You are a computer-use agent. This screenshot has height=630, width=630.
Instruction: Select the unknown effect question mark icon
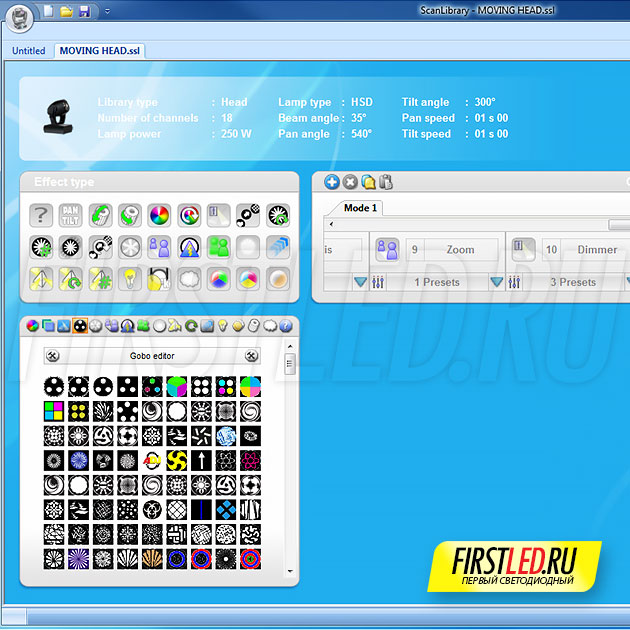point(40,215)
